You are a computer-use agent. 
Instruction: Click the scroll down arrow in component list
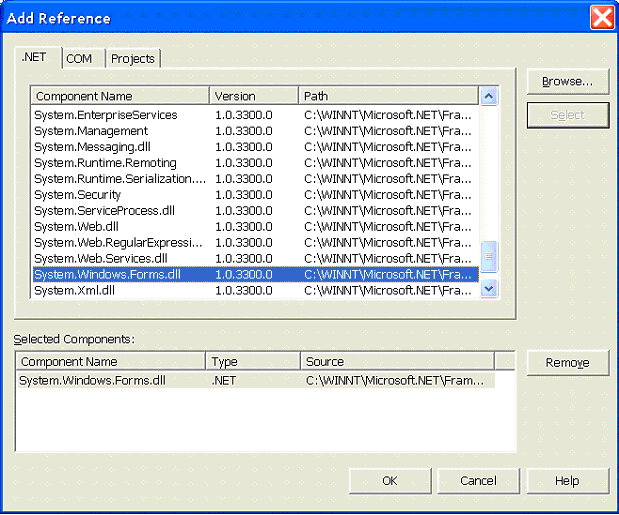(x=489, y=288)
